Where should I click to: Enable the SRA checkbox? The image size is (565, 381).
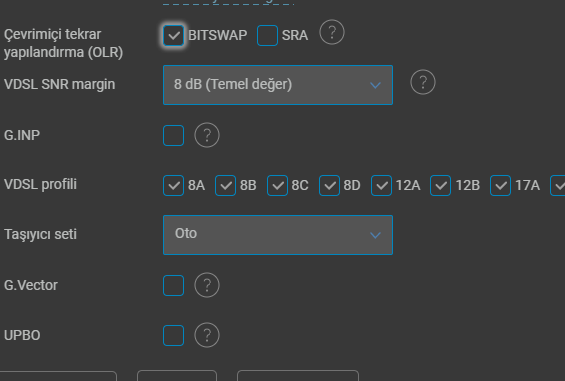(267, 36)
